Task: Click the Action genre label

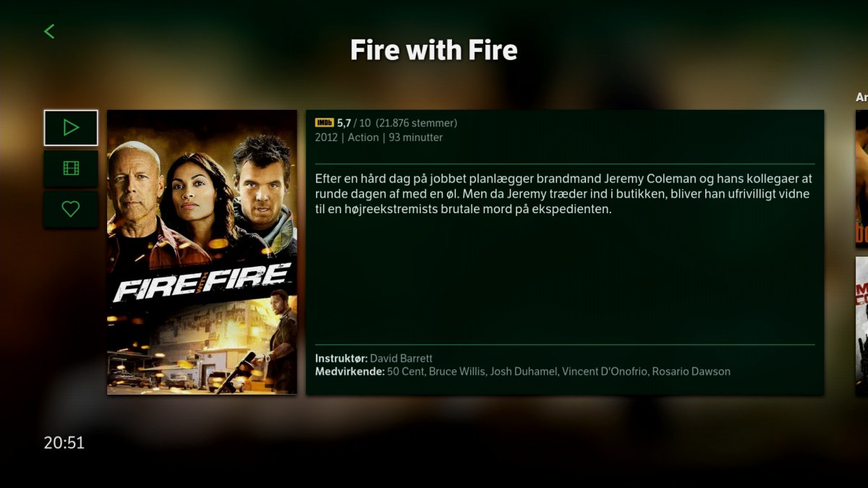Action: click(363, 137)
